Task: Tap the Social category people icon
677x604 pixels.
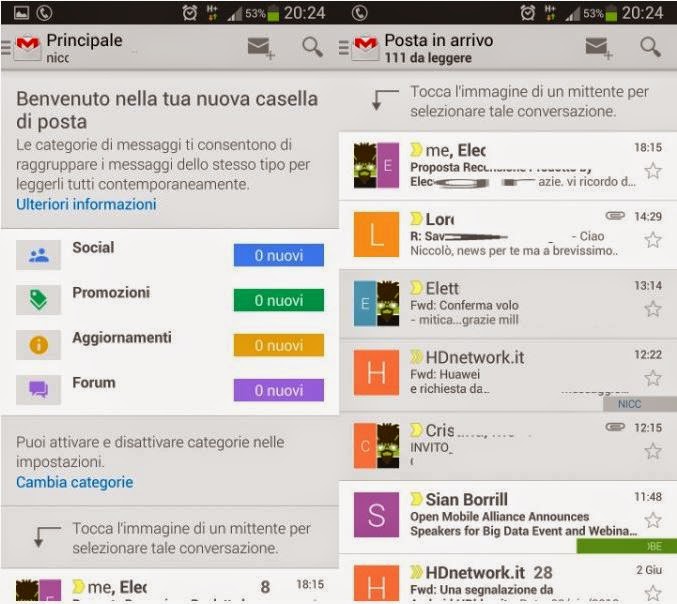Action: tap(38, 255)
